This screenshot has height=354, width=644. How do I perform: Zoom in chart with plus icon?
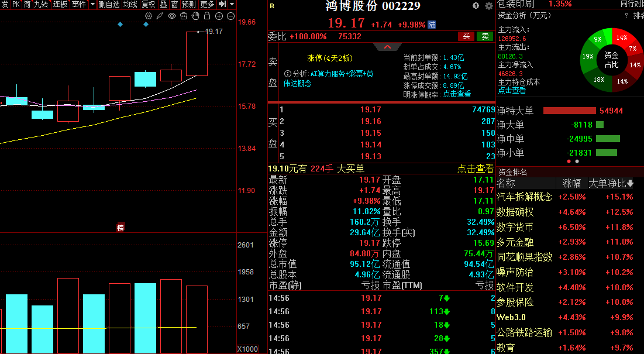219,16
